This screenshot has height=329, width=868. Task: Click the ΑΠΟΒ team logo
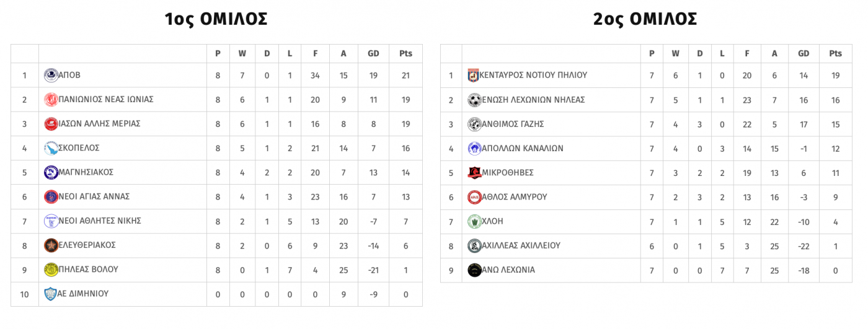[x=51, y=76]
